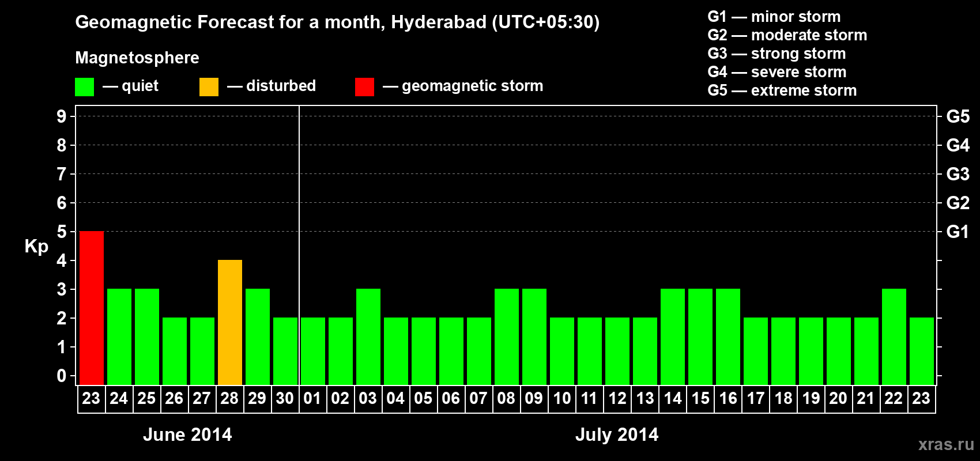Click the 'G5 — extreme storm' legend line
Image resolution: width=980 pixels, height=461 pixels.
point(782,90)
